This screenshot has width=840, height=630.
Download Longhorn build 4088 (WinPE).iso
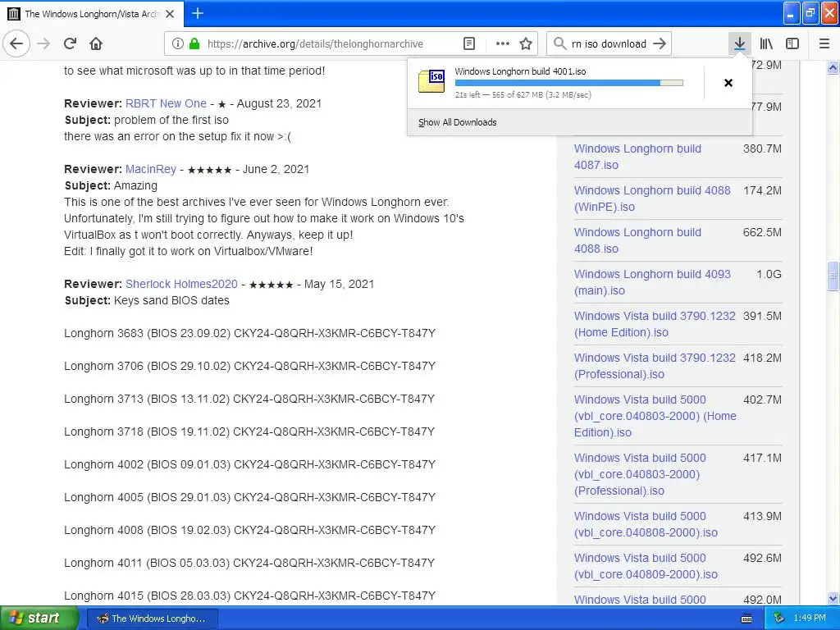pos(652,199)
